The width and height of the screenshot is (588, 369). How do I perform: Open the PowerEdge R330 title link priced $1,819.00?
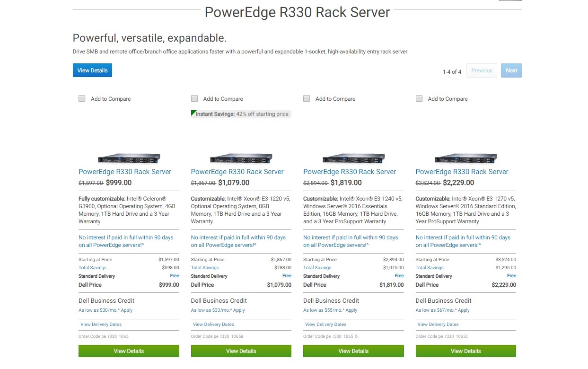tap(350, 172)
